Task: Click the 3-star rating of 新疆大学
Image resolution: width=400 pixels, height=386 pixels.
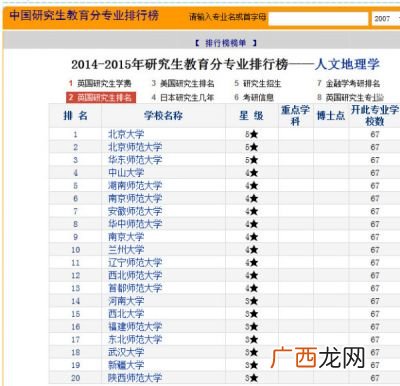Action: coord(252,365)
